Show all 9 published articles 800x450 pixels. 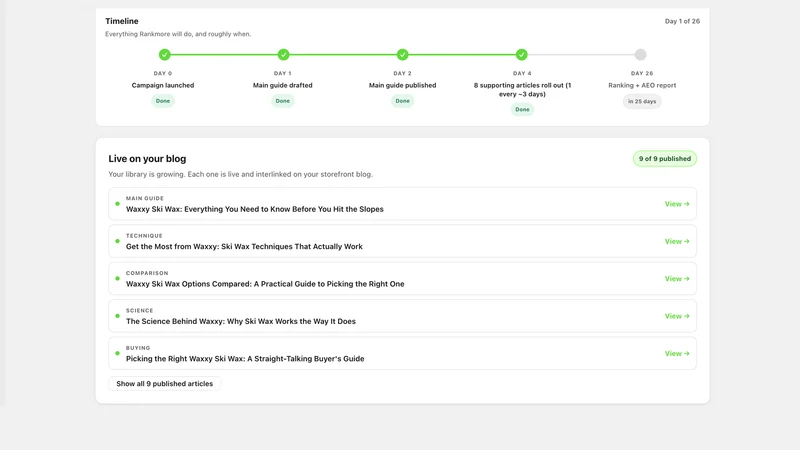tap(164, 384)
